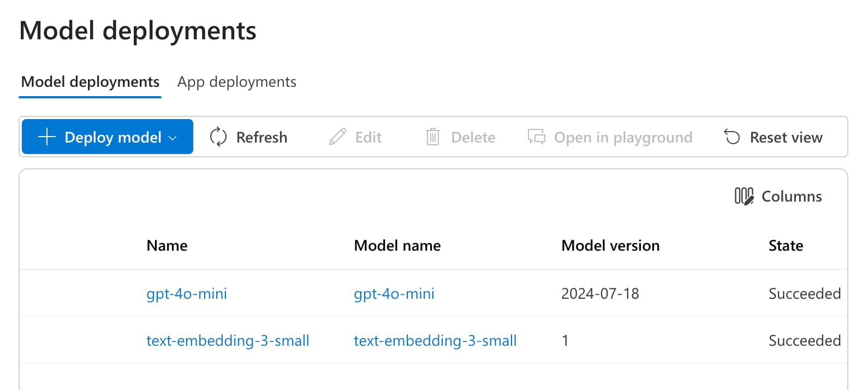Click the Reset view undo arrow icon
868x390 pixels.
click(732, 137)
